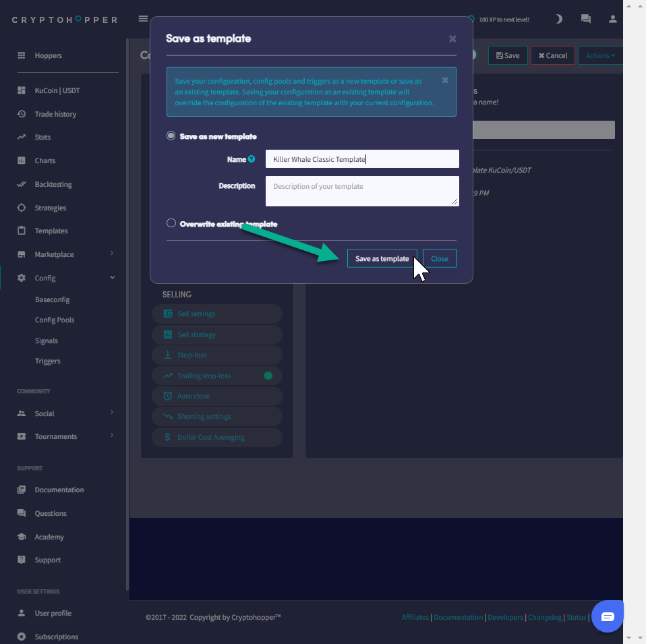Open the chat messages icon in header
This screenshot has height=644, width=646.
pos(585,19)
